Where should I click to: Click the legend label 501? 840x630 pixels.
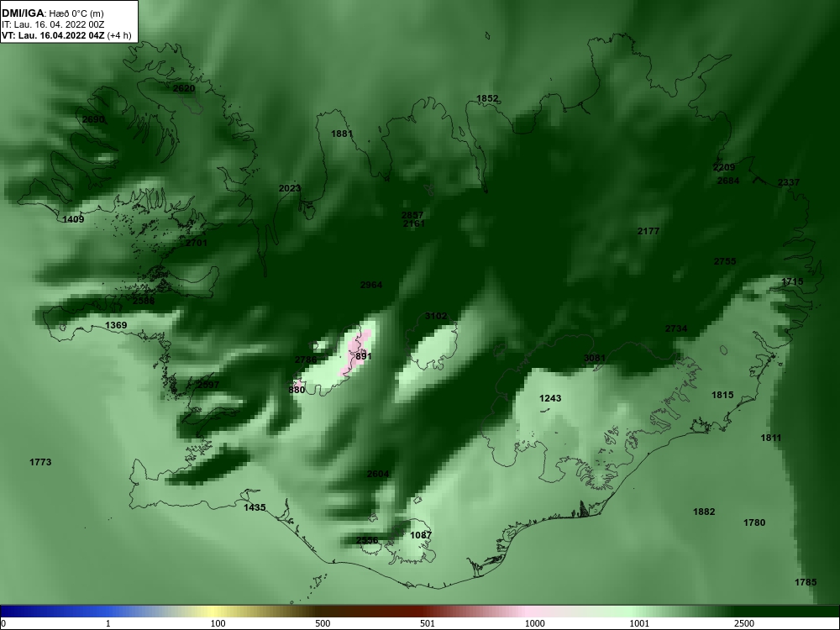click(x=428, y=623)
